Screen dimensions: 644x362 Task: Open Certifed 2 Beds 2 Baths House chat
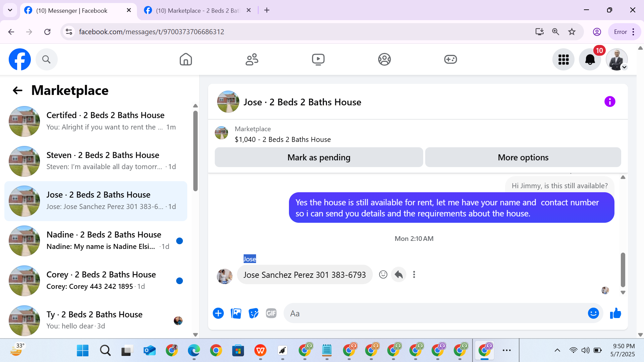tap(96, 121)
